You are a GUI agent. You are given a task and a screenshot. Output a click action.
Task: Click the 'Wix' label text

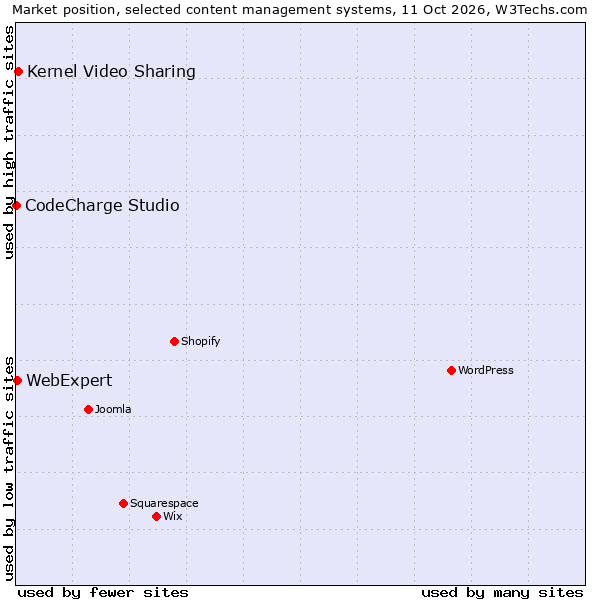173,517
